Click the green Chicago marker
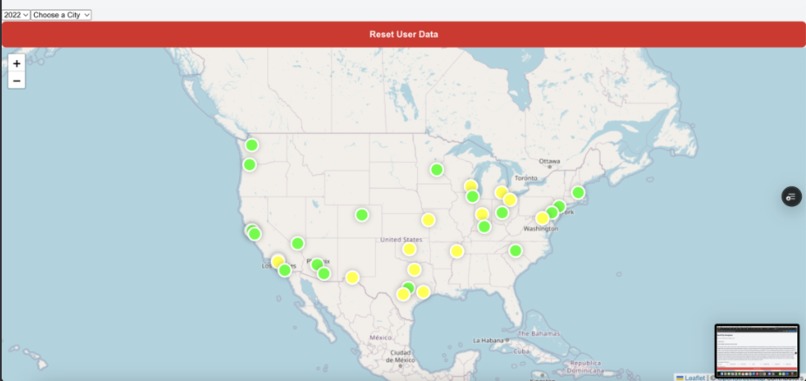Viewport: 806px width, 381px height. tap(472, 196)
